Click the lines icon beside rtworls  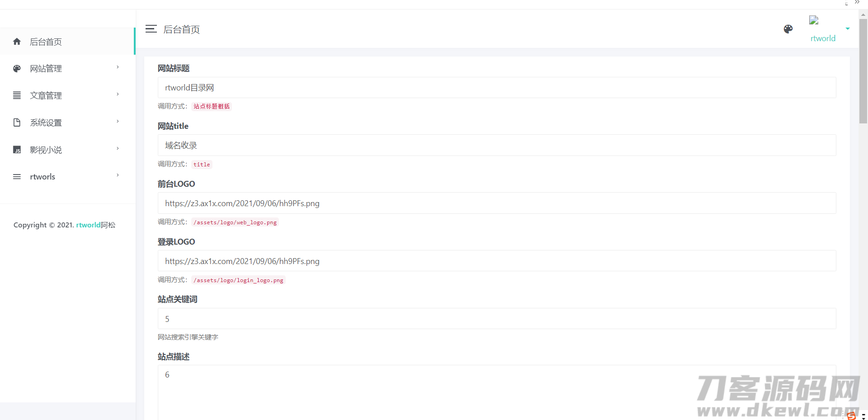point(17,177)
